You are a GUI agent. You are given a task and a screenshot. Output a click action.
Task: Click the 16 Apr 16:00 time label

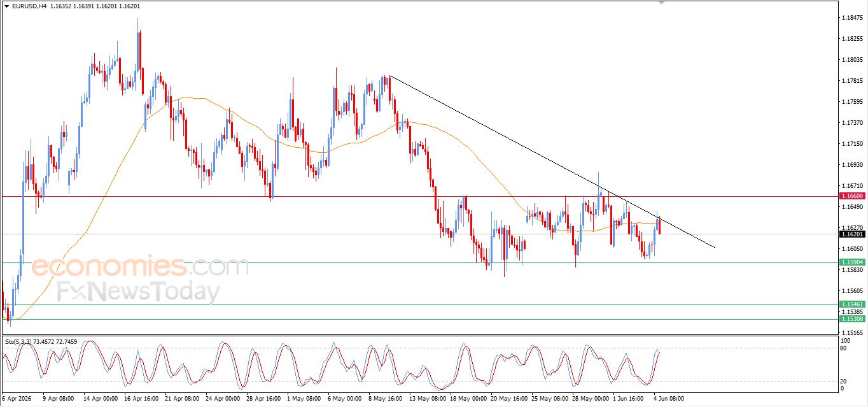click(x=141, y=399)
